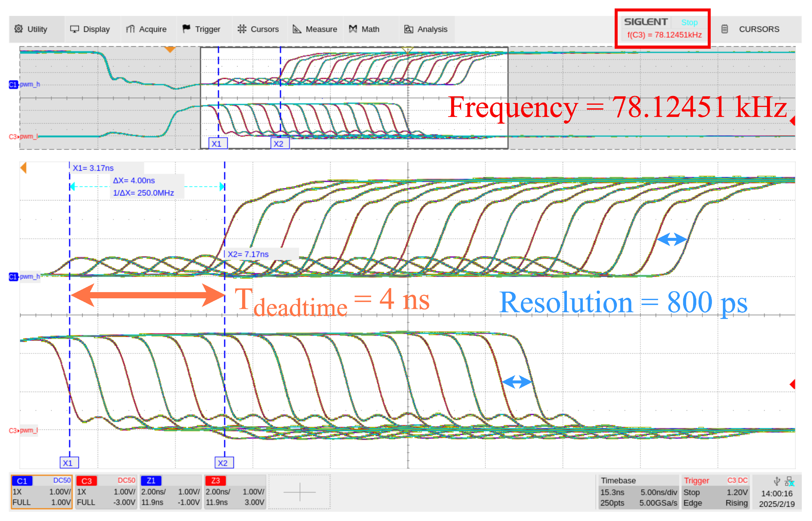This screenshot has width=812, height=521.
Task: Click the 5.00ns/div timebase value
Action: 658,492
